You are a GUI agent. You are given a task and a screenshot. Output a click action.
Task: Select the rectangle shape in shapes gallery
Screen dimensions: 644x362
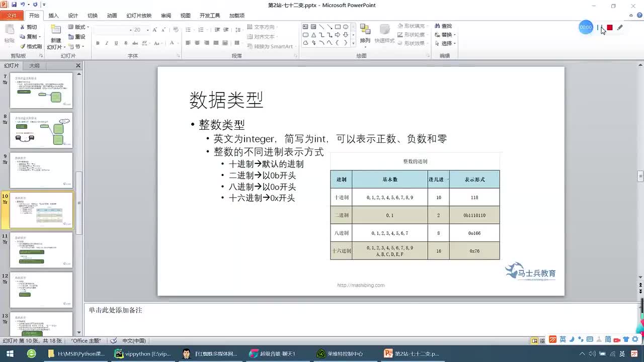(x=338, y=27)
